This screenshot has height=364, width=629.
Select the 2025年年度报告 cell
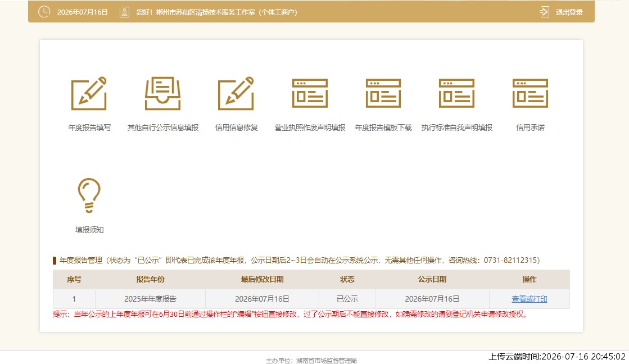150,299
